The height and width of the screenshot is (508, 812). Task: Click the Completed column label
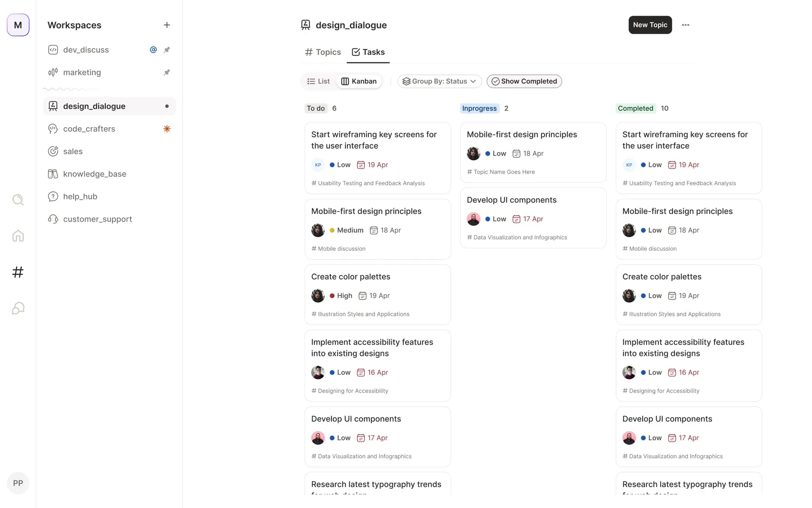(635, 109)
